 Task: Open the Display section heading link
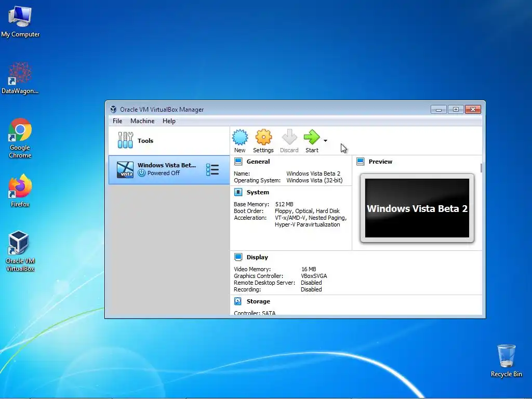tap(257, 257)
